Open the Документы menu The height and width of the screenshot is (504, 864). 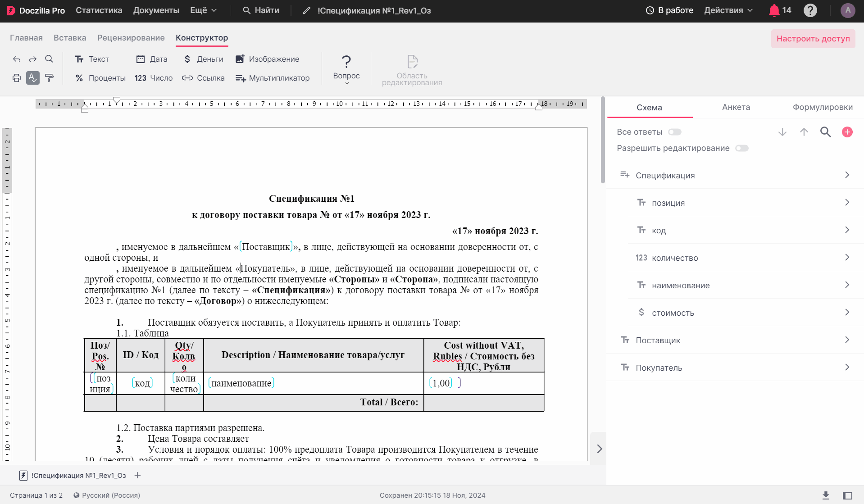click(x=156, y=10)
